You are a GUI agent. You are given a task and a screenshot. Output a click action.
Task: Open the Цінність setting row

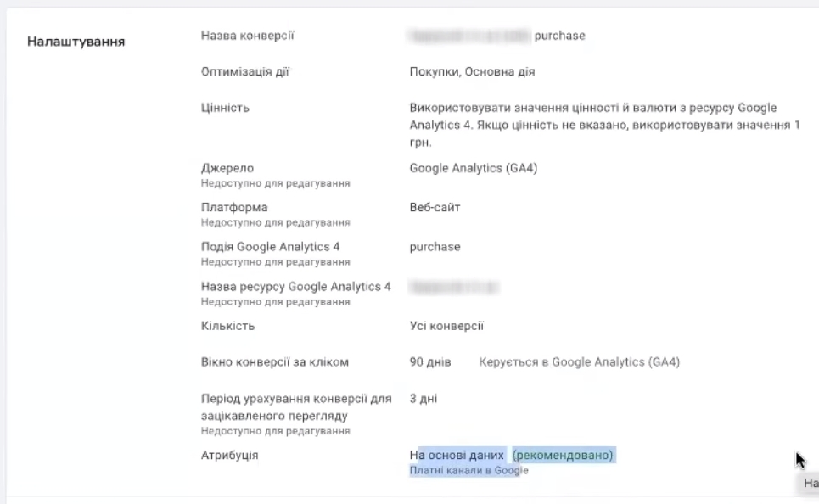(x=225, y=108)
